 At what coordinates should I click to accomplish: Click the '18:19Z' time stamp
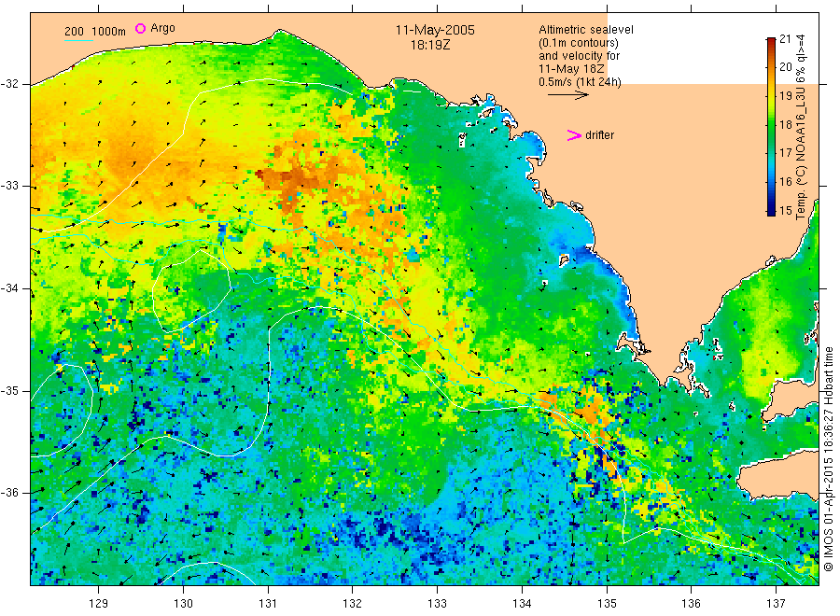click(430, 45)
